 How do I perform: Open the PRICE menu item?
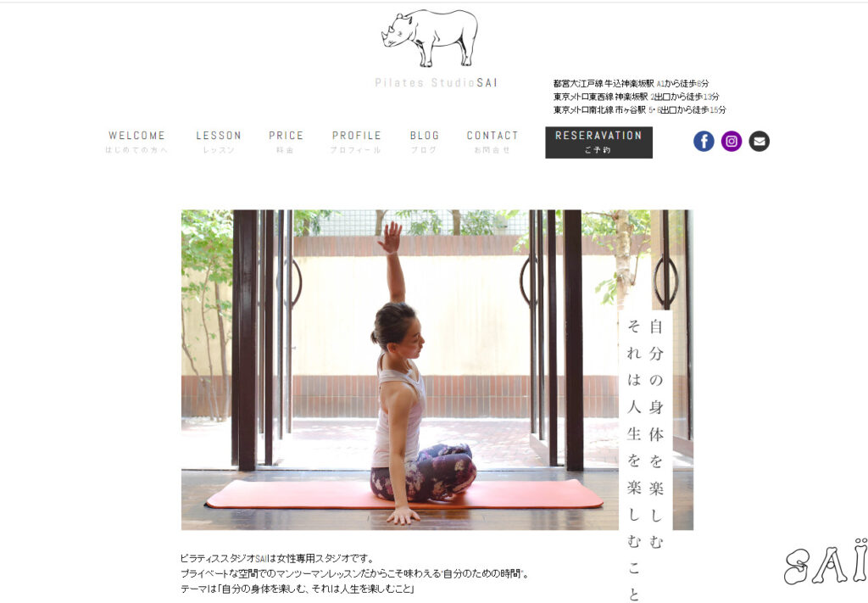pyautogui.click(x=286, y=142)
